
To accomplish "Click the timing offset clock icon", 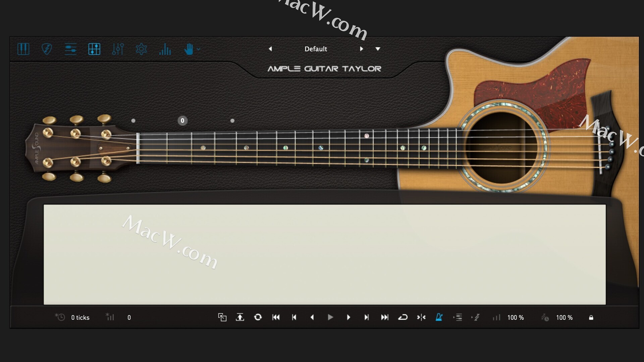I will [60, 317].
